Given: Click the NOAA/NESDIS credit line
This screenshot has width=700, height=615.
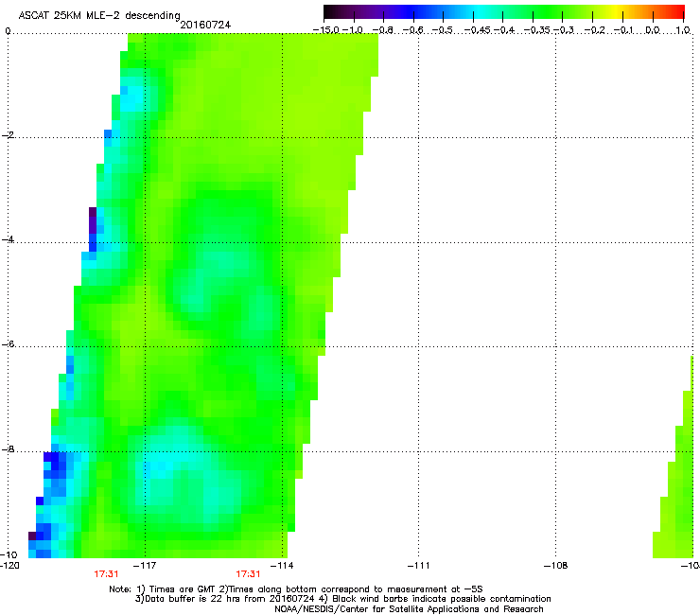Looking at the screenshot, I should [x=409, y=609].
